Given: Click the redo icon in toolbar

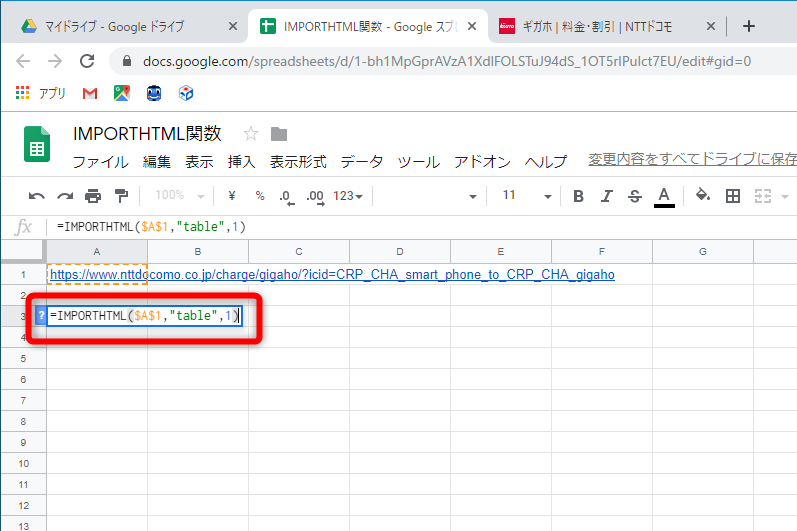Looking at the screenshot, I should click(65, 196).
